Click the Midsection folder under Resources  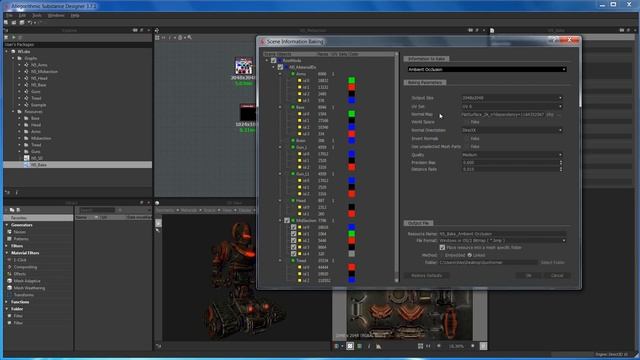[x=41, y=138]
